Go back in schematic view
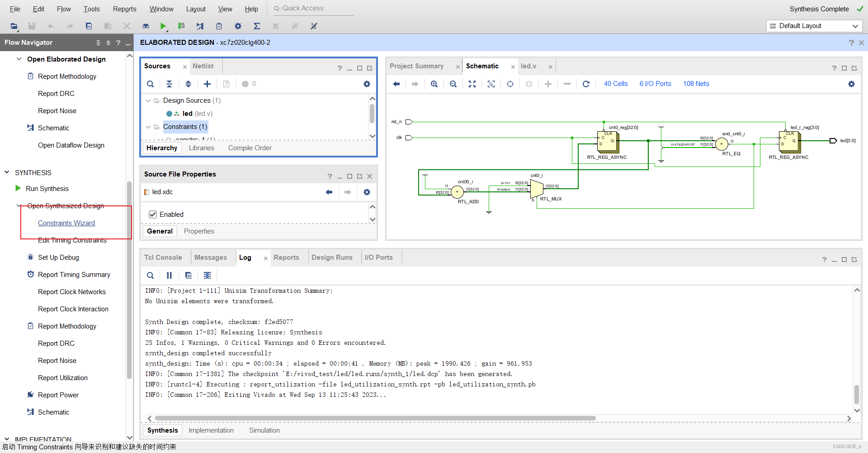868x453 pixels. [x=396, y=84]
